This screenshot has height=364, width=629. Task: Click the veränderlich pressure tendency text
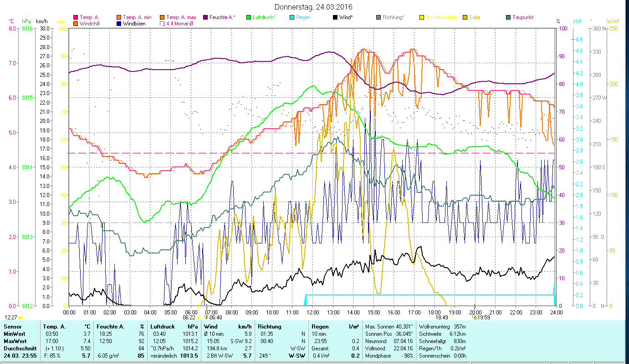point(164,355)
